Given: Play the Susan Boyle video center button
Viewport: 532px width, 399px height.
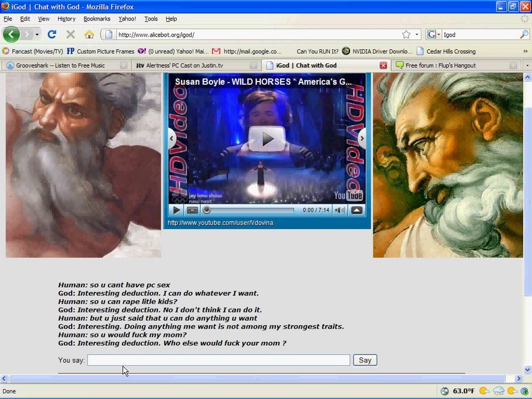Looking at the screenshot, I should [267, 139].
